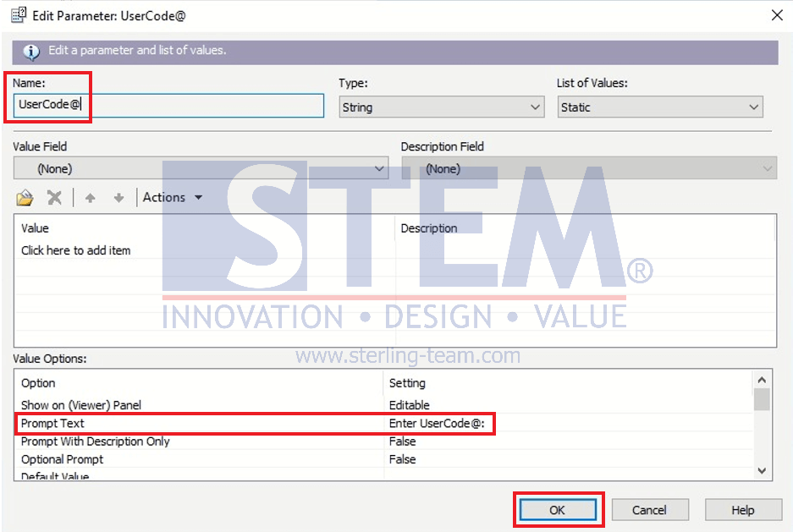The width and height of the screenshot is (793, 532).
Task: Move item up with the up arrow icon
Action: [x=90, y=198]
